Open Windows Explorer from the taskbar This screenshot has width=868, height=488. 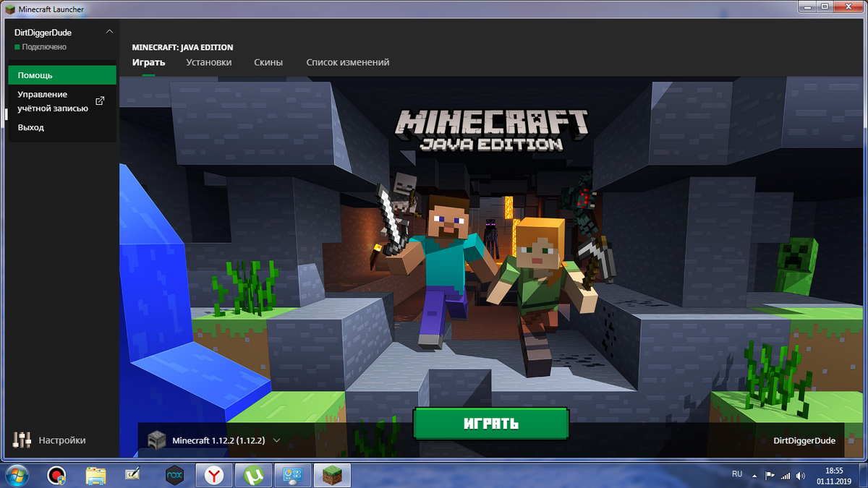(x=95, y=475)
